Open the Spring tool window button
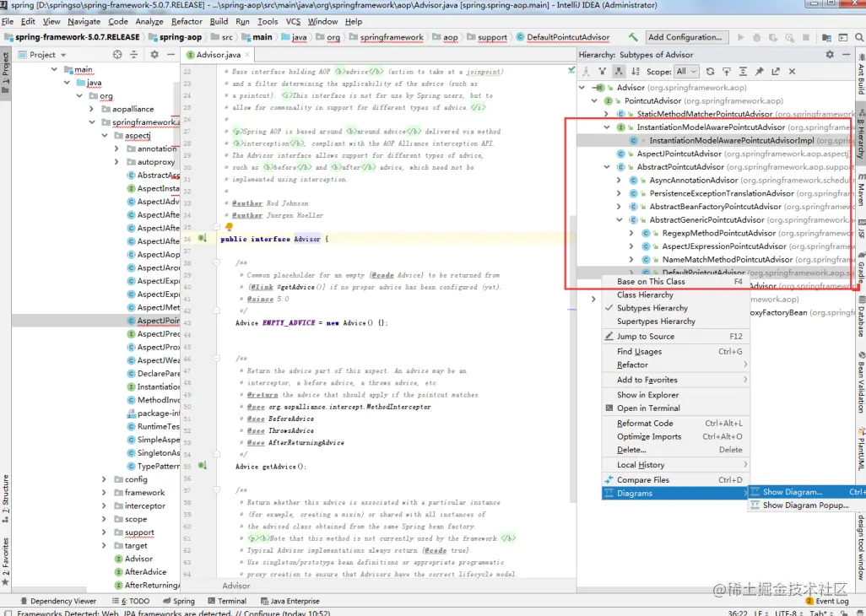Screen dimensions: 866x616 pyautogui.click(x=179, y=601)
